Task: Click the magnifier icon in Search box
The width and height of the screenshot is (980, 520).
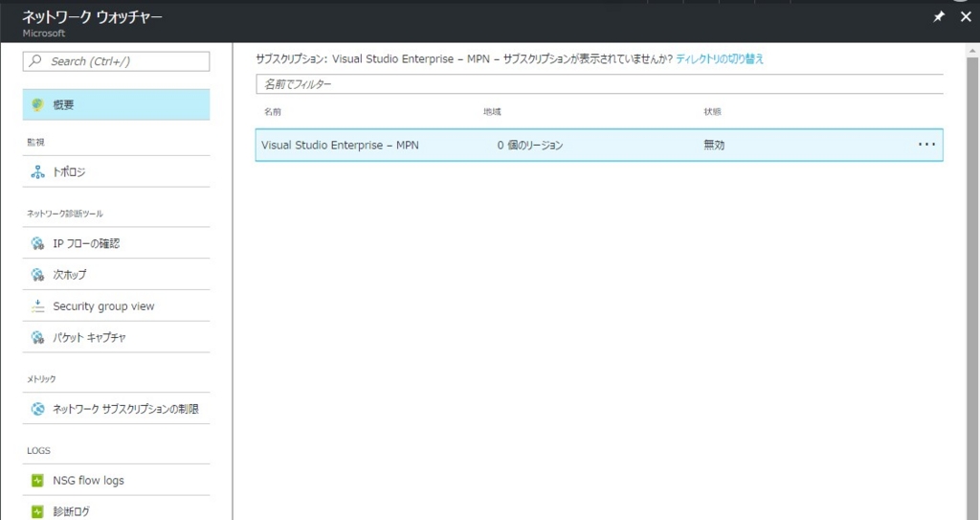Action: (x=35, y=60)
